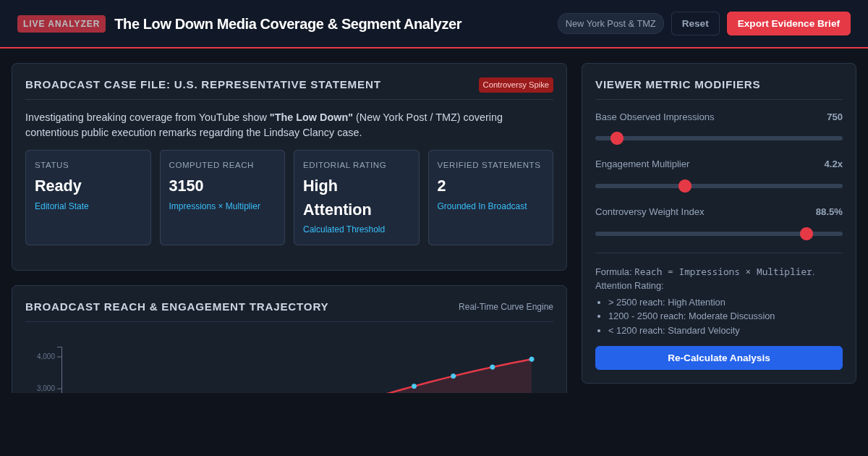Click the 4.2x multiplier value
Viewport: 868px width, 456px height.
833,164
